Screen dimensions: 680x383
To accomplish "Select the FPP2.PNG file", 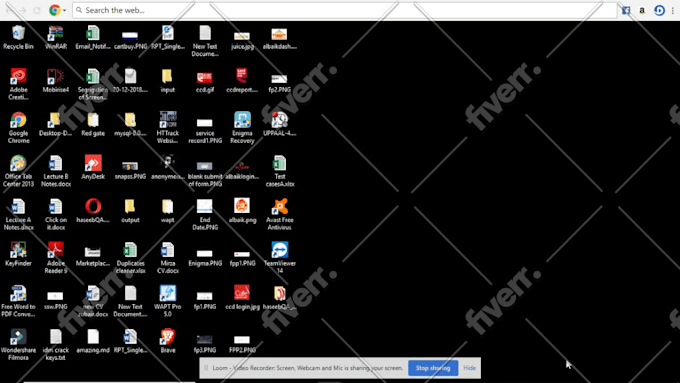I will [x=242, y=344].
